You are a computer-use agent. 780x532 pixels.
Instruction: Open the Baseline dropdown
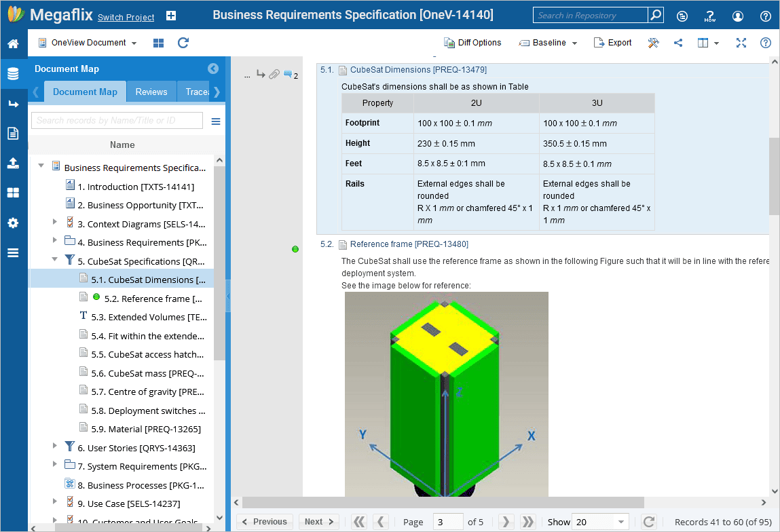(549, 43)
